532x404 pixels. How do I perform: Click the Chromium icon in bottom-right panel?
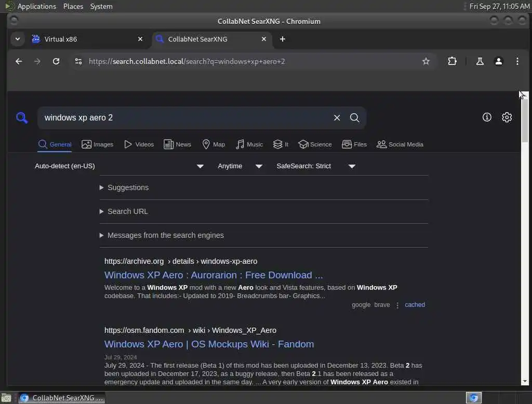(x=474, y=398)
